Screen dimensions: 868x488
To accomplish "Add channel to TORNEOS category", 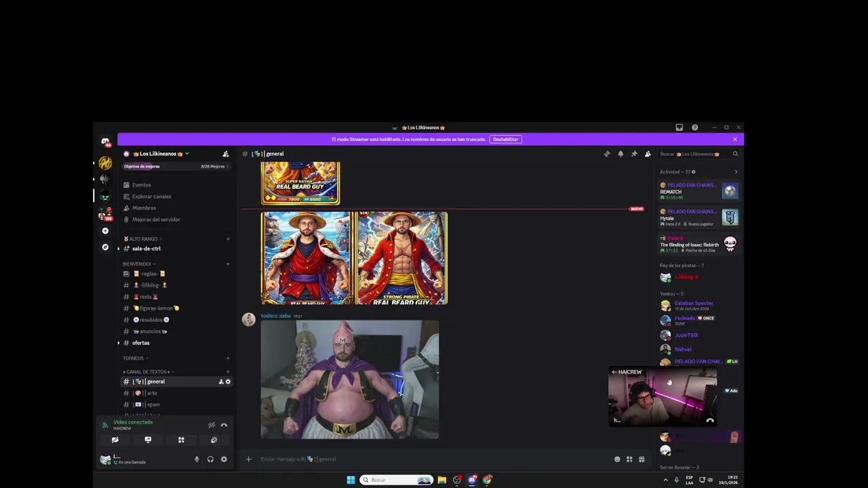I will click(x=228, y=358).
